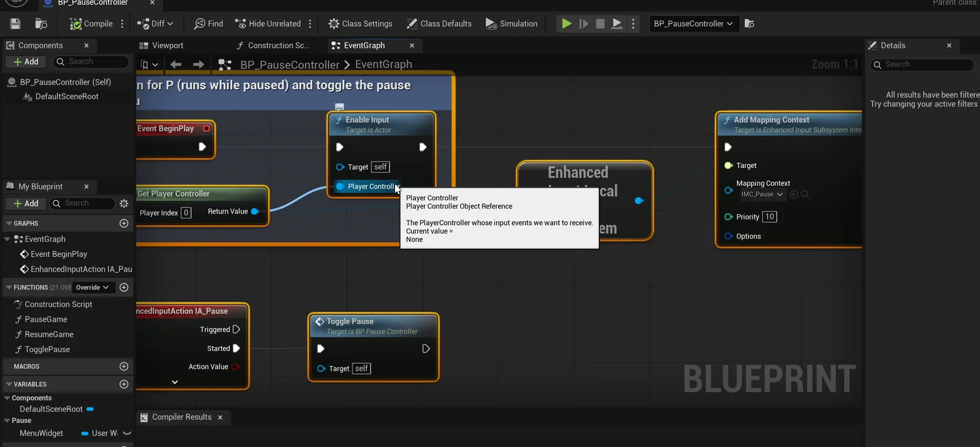Add a new variable with plus icon
Viewport: 980px width, 447px height.
click(124, 384)
